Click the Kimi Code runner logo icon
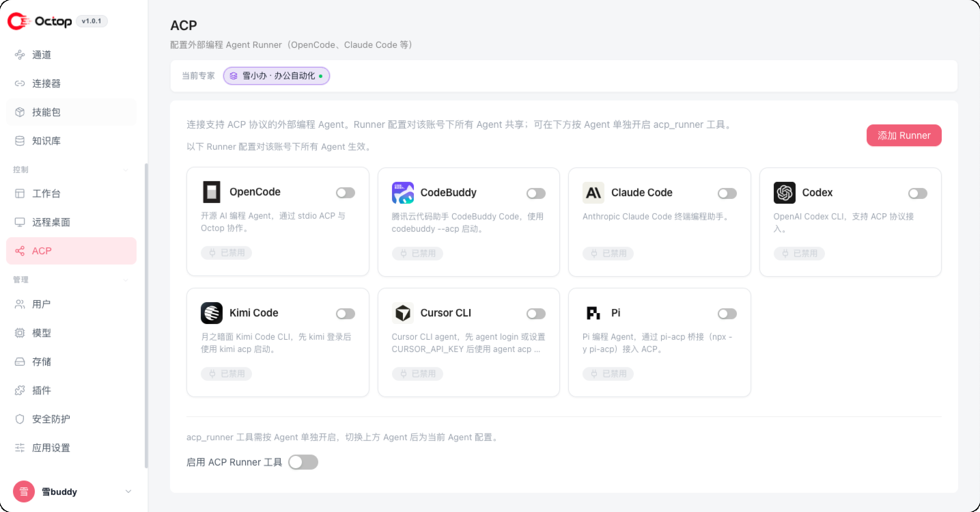Screen dimensions: 980x512 pyautogui.click(x=212, y=313)
